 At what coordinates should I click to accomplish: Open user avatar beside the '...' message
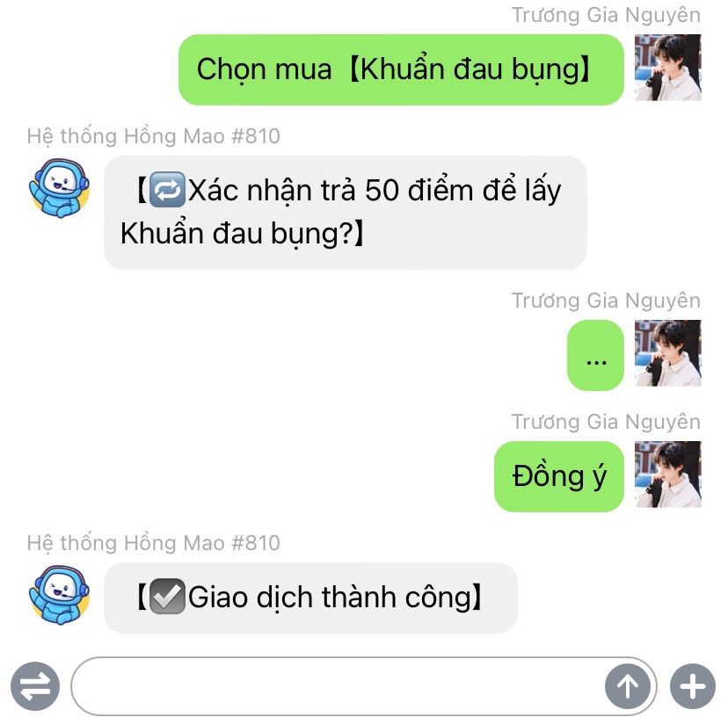click(x=667, y=352)
